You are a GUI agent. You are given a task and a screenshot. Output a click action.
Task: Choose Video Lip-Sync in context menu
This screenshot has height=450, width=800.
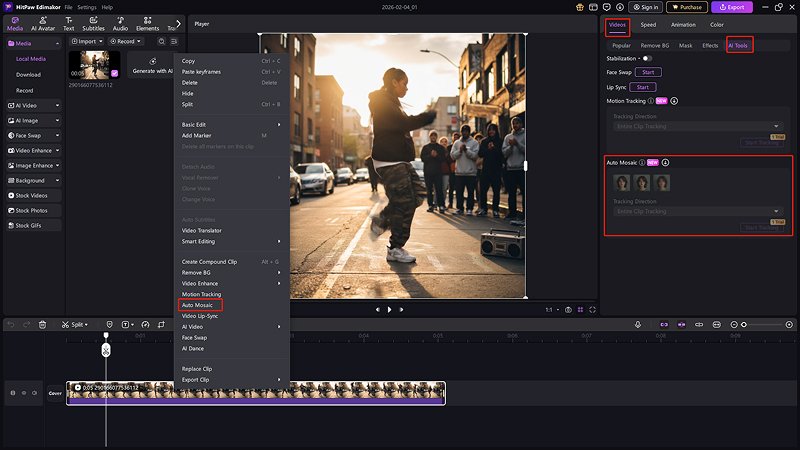200,316
